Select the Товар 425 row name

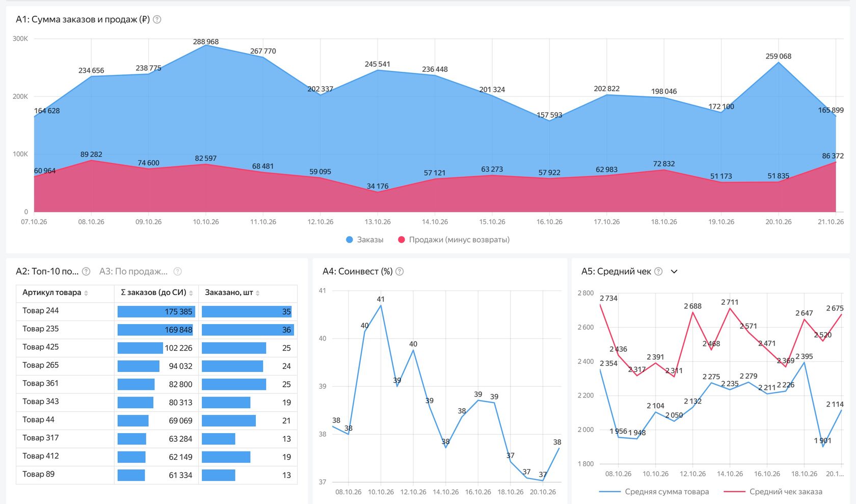pyautogui.click(x=41, y=347)
